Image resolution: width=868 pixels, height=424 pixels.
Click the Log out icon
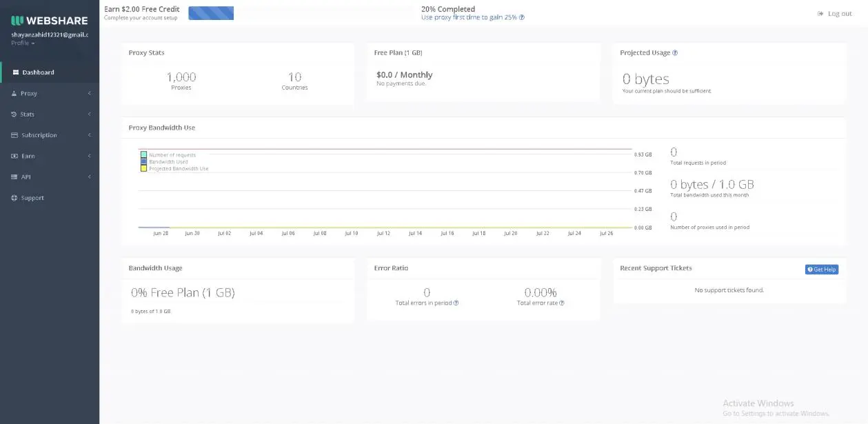(820, 13)
